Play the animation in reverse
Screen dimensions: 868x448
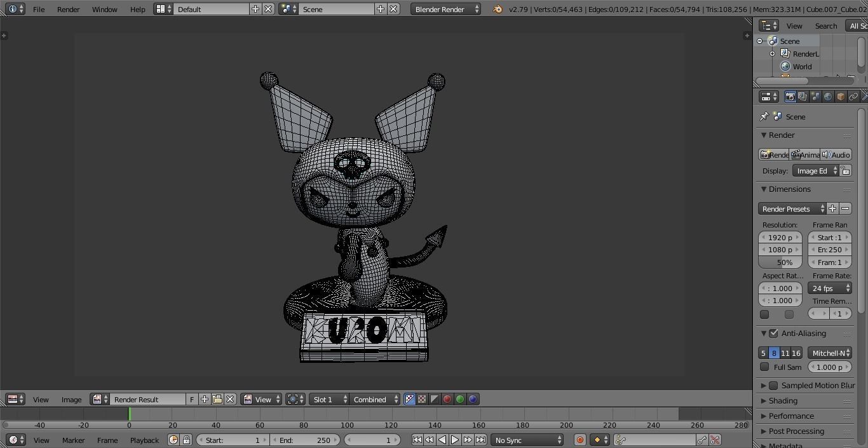click(442, 440)
